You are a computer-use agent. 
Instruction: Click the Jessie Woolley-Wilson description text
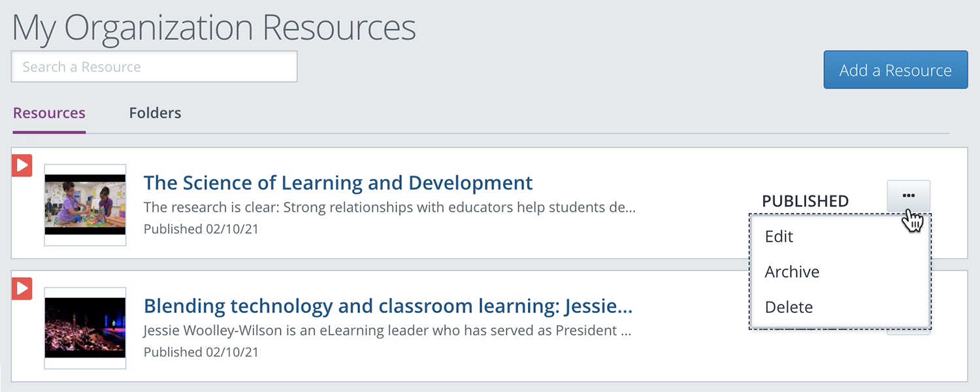tap(387, 331)
